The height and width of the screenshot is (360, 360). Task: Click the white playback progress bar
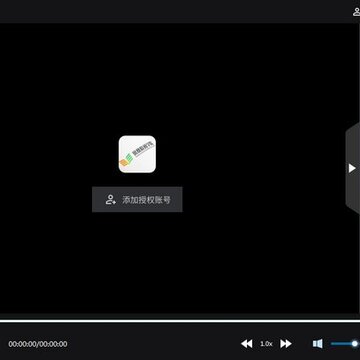(x=180, y=321)
